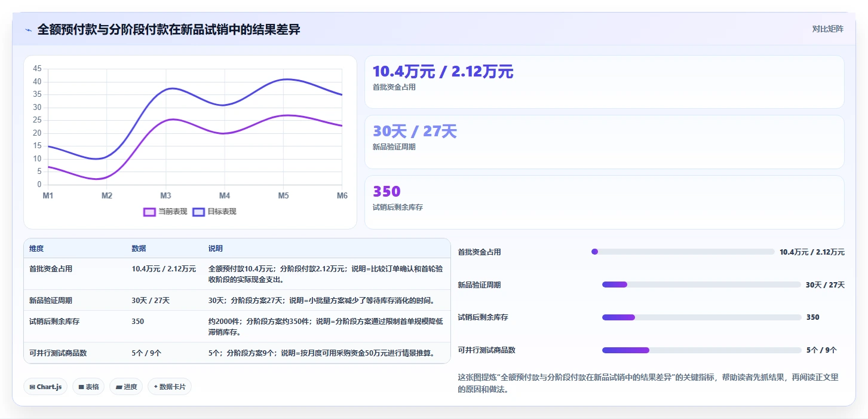Click the M2 axis label on chart
The width and height of the screenshot is (868, 419).
[x=107, y=195]
